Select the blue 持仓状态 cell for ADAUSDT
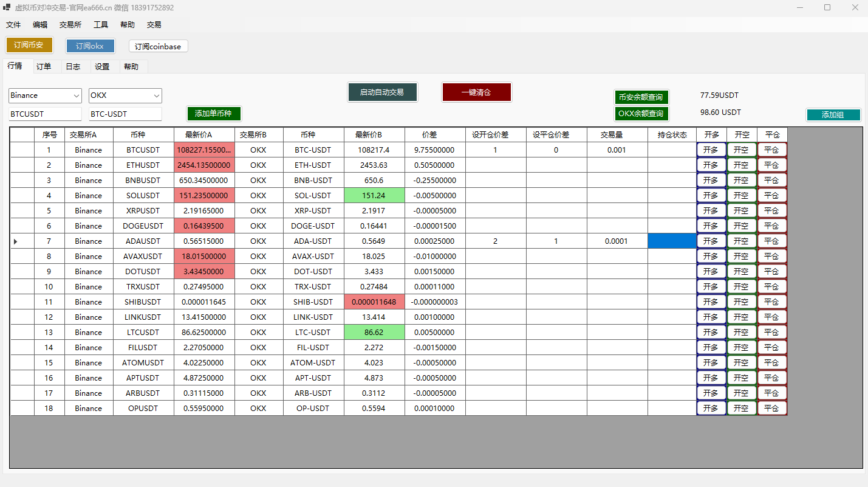The width and height of the screenshot is (868, 487). click(671, 241)
